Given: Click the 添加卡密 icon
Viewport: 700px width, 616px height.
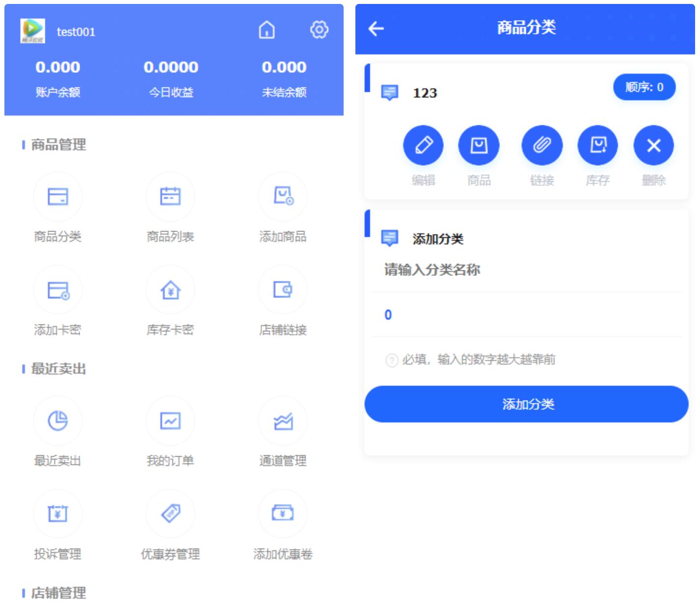Looking at the screenshot, I should [x=58, y=290].
